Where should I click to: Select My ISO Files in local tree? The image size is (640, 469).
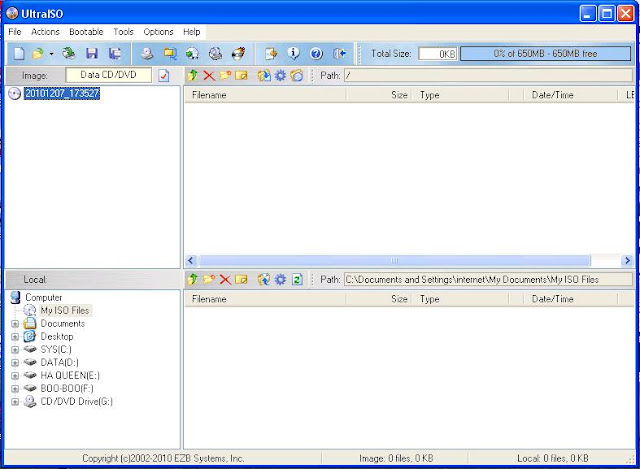(x=65, y=311)
